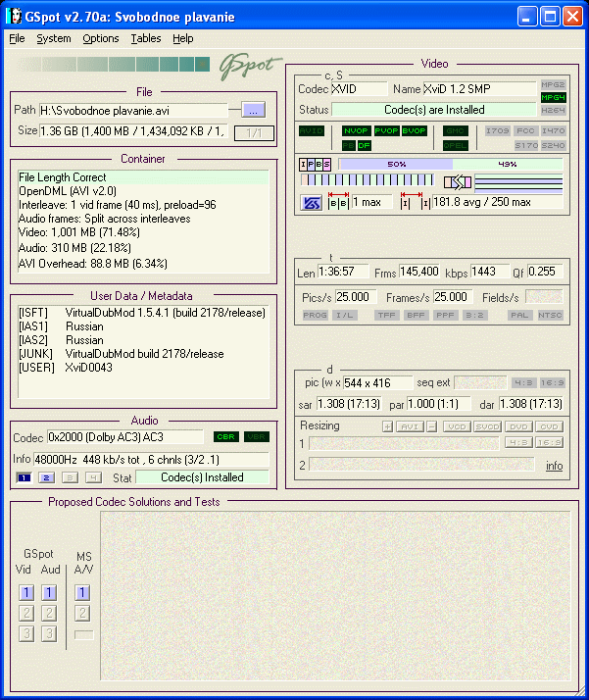Viewport: 589px width, 700px height.
Task: Click the NVOP indicator
Action: 356,130
